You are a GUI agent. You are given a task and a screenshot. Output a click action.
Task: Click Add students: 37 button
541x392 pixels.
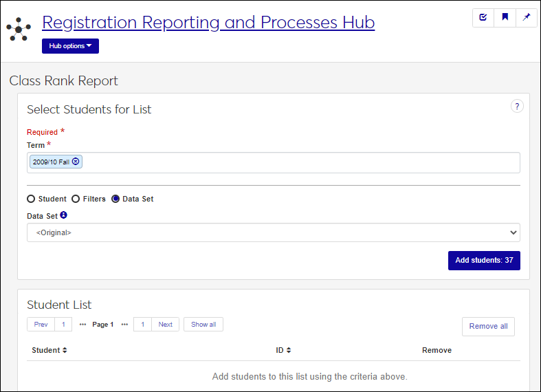tap(484, 261)
